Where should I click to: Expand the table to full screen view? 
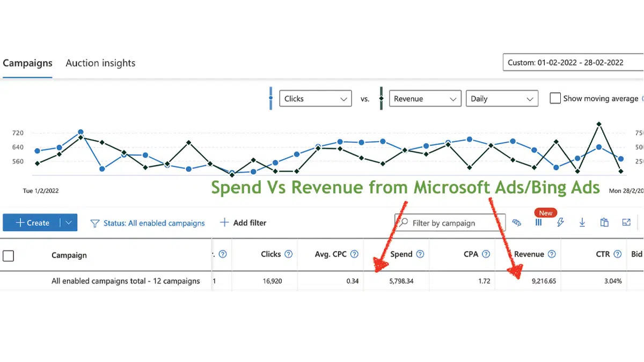point(626,222)
